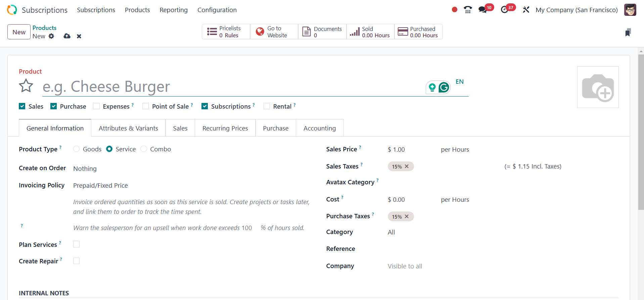The height and width of the screenshot is (300, 644).
Task: Discard changes with the X icon
Action: (x=79, y=36)
